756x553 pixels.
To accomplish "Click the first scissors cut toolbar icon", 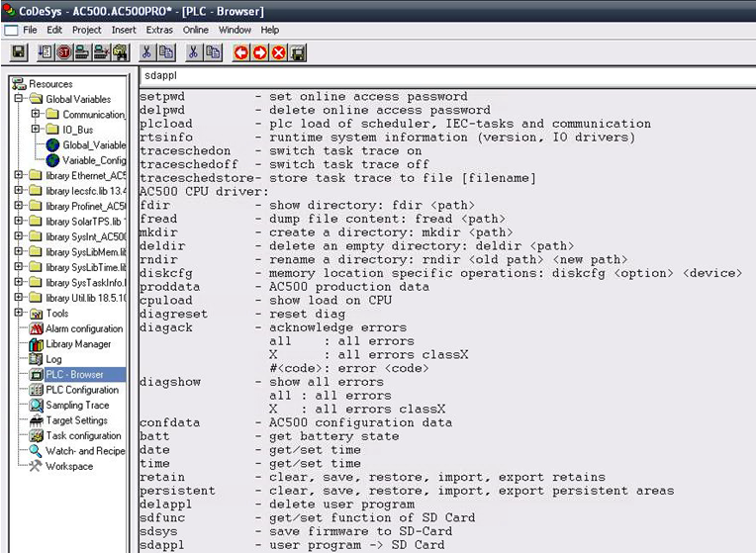I will point(146,52).
